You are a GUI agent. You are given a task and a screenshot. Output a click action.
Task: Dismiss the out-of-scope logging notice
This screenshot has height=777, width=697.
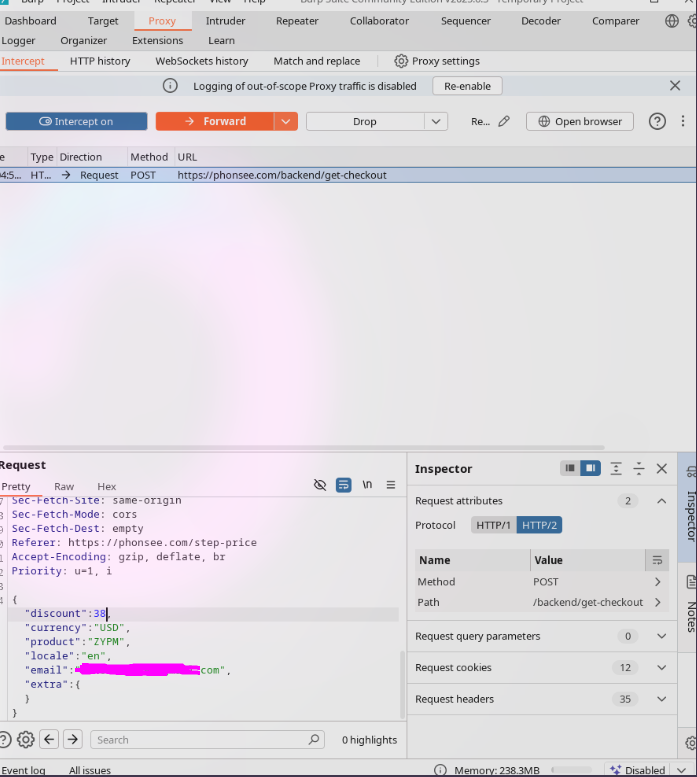[675, 86]
